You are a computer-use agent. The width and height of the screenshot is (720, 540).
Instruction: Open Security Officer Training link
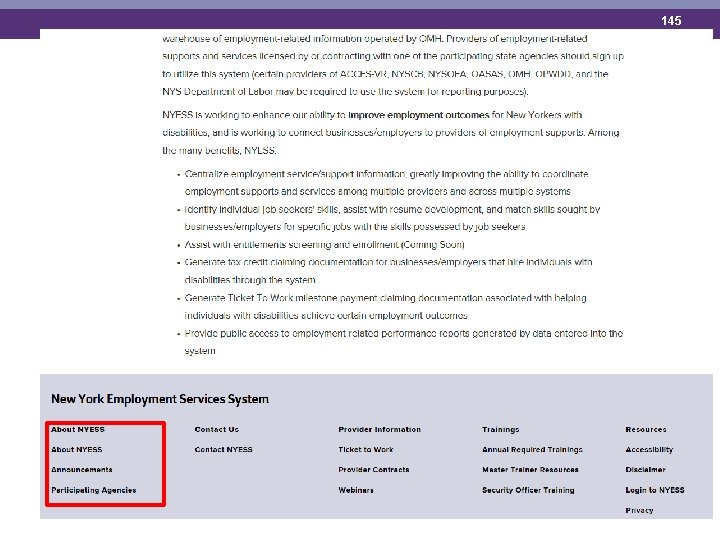point(528,490)
